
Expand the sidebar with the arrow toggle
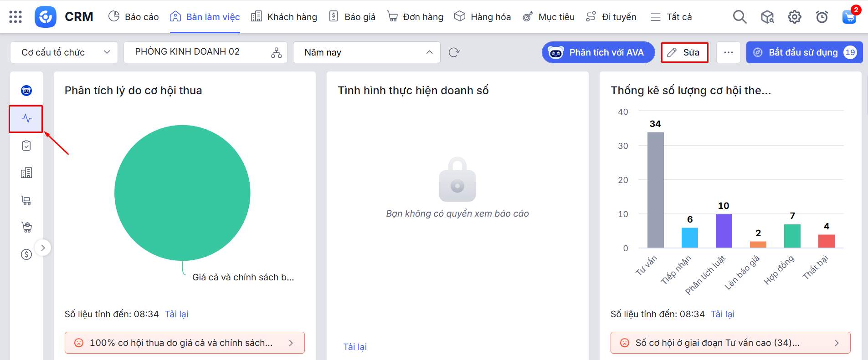click(x=43, y=248)
